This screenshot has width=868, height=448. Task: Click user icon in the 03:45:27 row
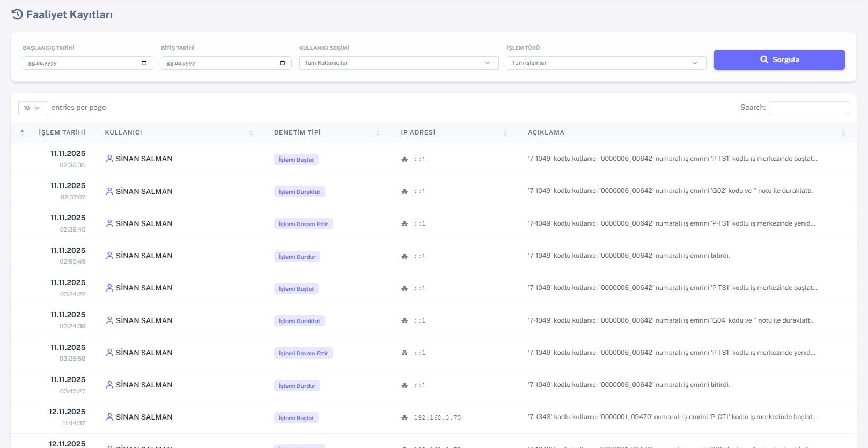(109, 385)
